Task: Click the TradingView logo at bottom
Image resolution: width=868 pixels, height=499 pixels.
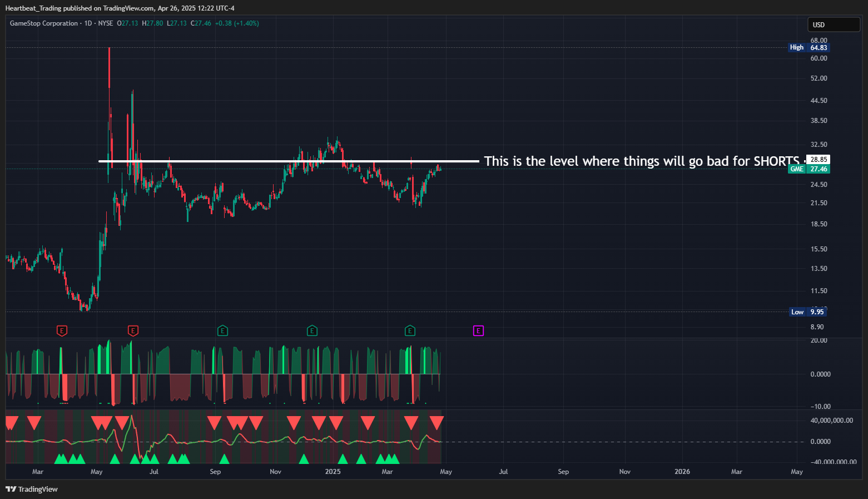Action: click(32, 489)
